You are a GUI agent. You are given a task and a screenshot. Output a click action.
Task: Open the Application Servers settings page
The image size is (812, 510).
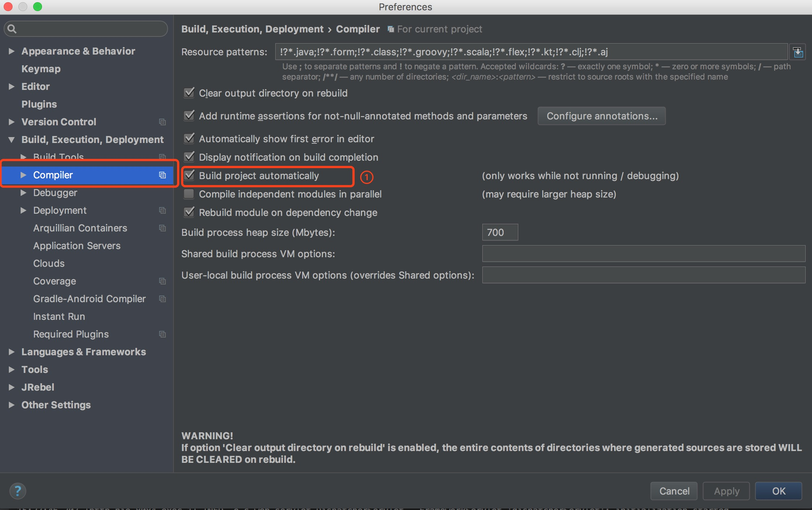pos(77,246)
